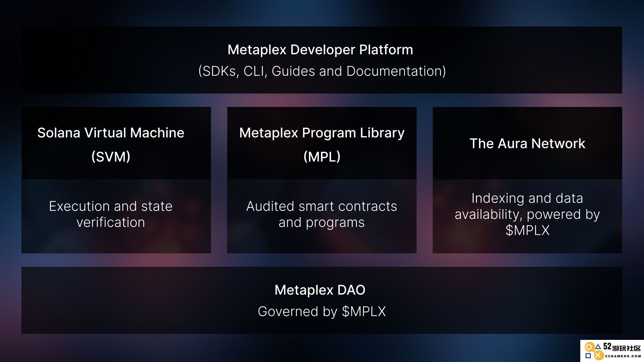Click the Metaplex Developer Platform heading

[x=320, y=50]
